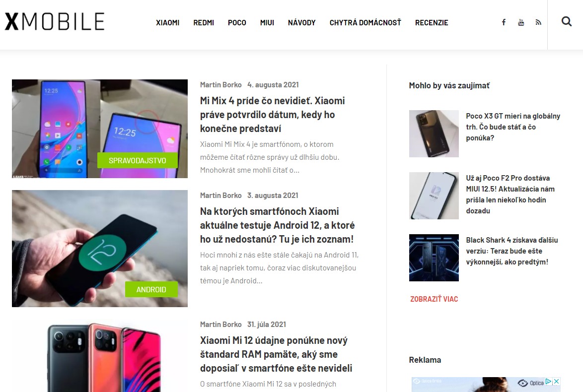This screenshot has height=392, width=583.
Task: Open Poco F2 Pro MIUI 12.5 article link
Action: (x=510, y=195)
